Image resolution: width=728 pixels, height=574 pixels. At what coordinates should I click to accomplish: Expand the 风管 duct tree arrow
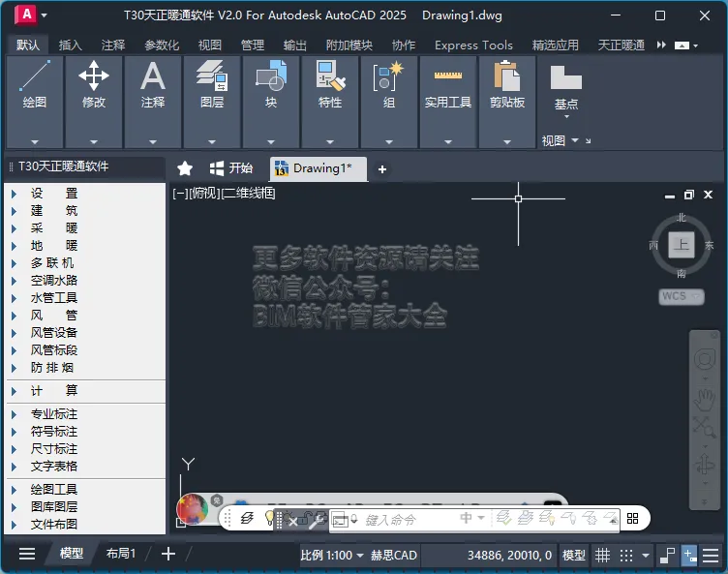[x=14, y=316]
